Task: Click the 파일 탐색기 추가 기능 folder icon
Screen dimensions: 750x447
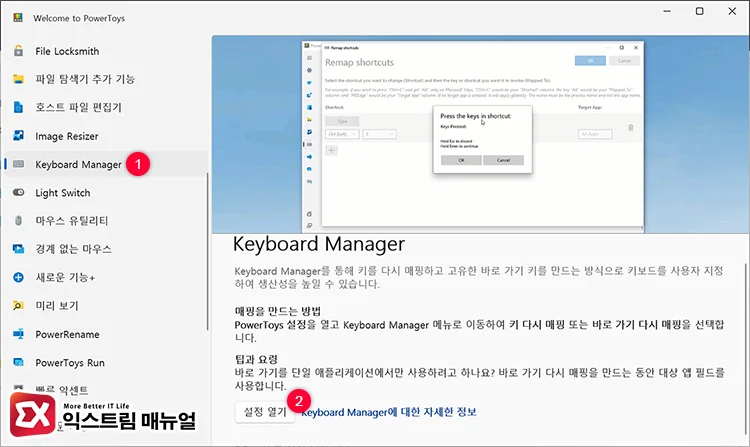Action: point(18,79)
